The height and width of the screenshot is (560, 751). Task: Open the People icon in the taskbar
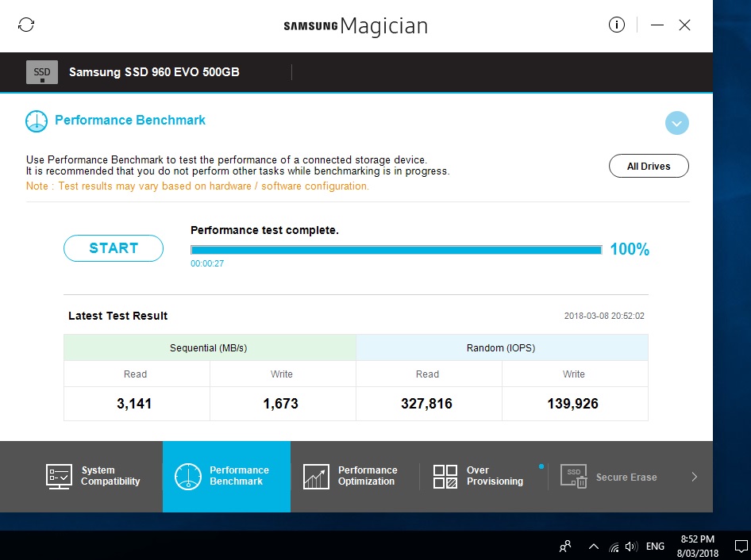(566, 547)
